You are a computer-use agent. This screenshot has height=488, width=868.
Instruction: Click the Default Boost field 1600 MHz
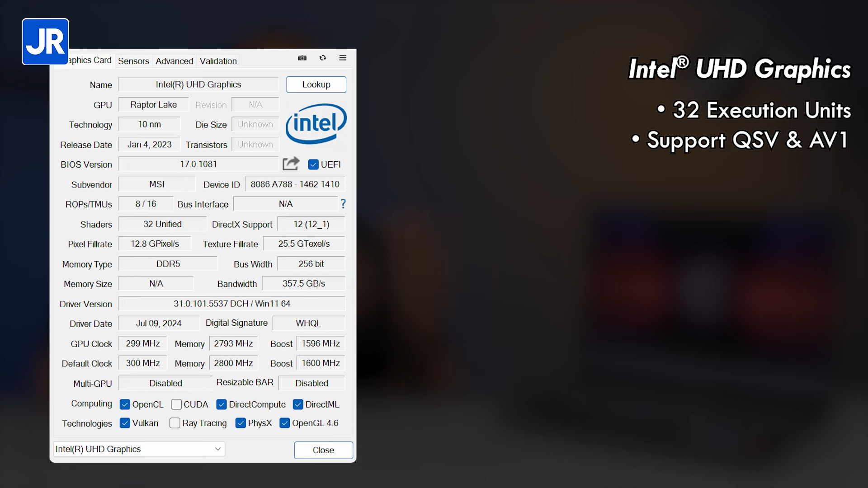tap(321, 363)
